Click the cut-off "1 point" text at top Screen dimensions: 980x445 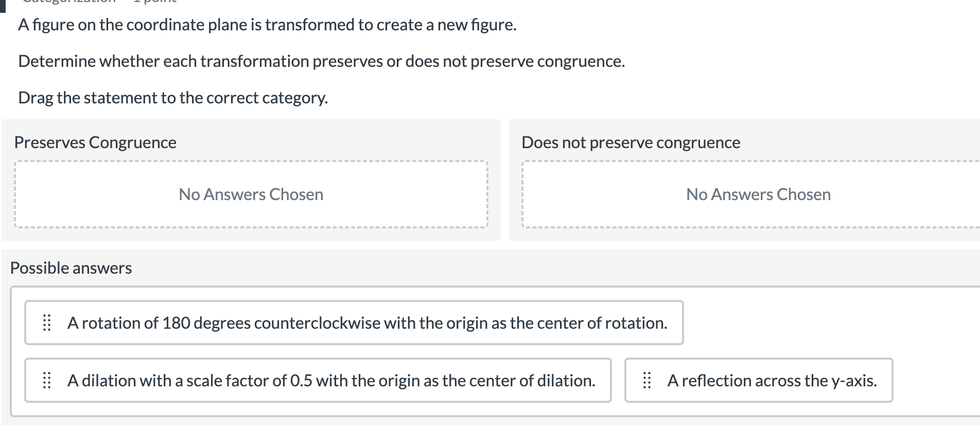(x=154, y=2)
